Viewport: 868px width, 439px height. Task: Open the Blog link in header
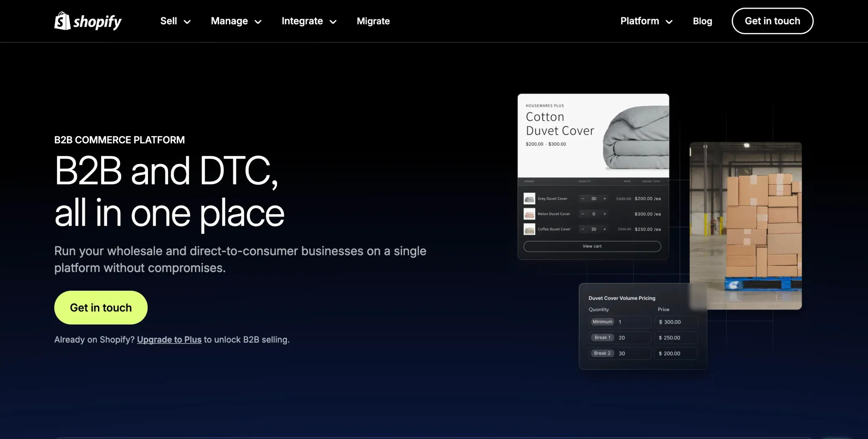coord(702,21)
